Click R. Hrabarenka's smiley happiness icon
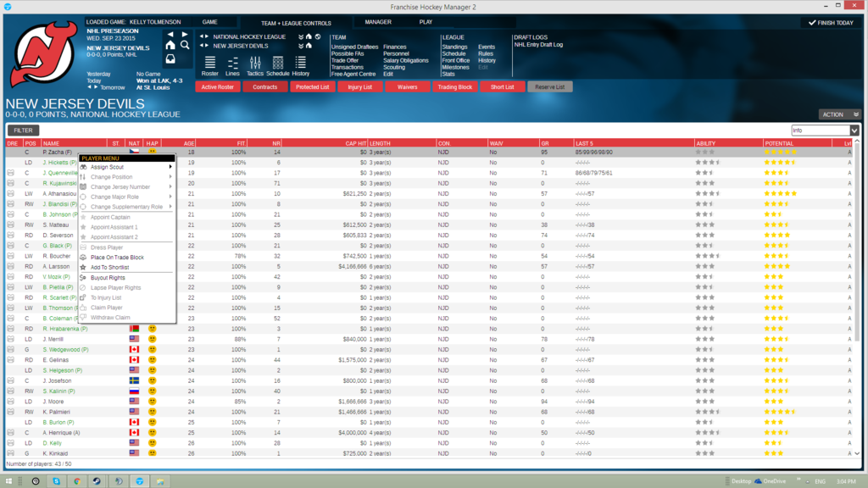The width and height of the screenshot is (868, 488). 153,329
